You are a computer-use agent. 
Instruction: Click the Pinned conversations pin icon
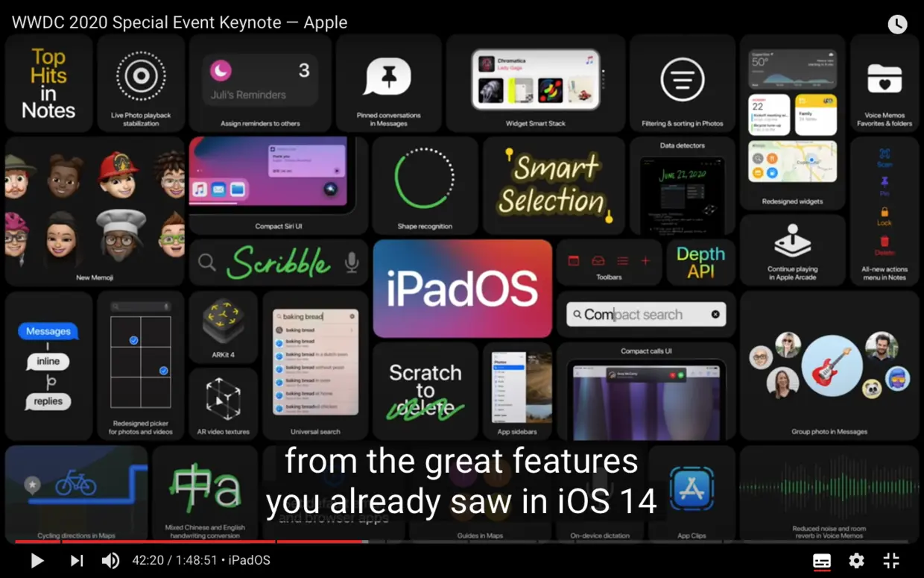click(x=388, y=75)
